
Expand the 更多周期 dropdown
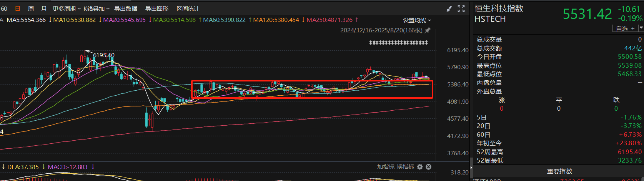point(67,8)
